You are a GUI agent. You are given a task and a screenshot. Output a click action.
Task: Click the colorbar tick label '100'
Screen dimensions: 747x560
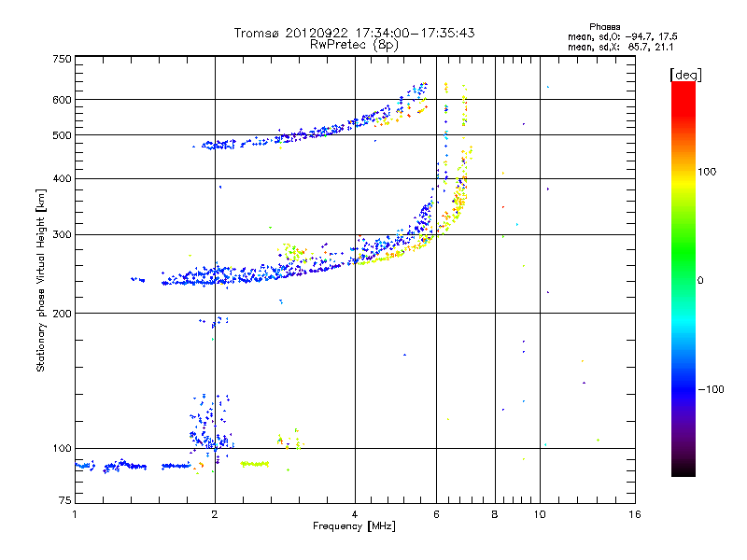[x=707, y=172]
